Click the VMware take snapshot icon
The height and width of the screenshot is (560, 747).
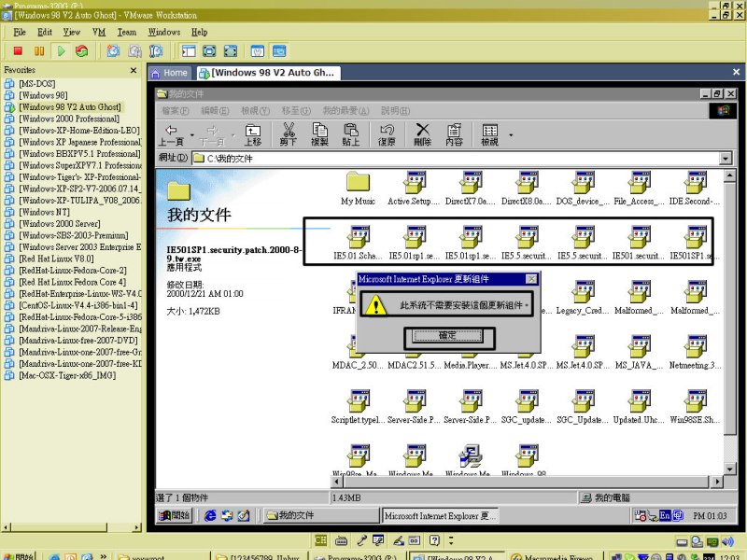pos(113,51)
